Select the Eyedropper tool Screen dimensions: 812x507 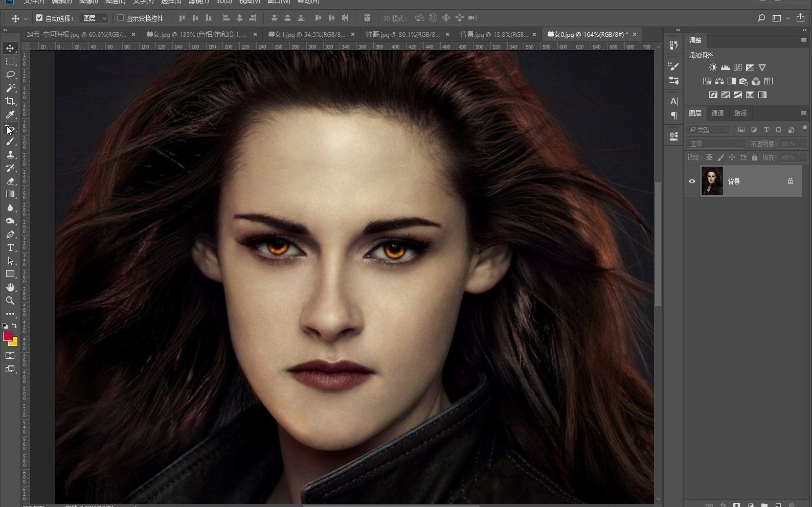click(10, 114)
